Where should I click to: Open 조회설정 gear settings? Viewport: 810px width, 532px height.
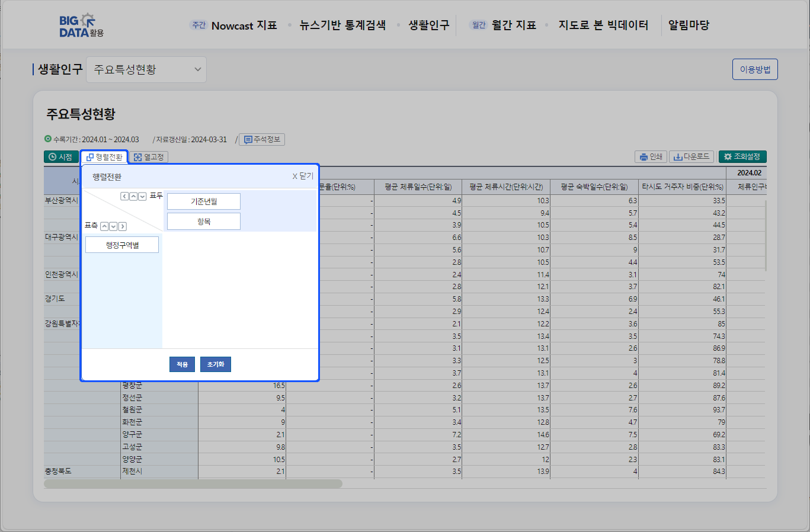click(x=742, y=157)
